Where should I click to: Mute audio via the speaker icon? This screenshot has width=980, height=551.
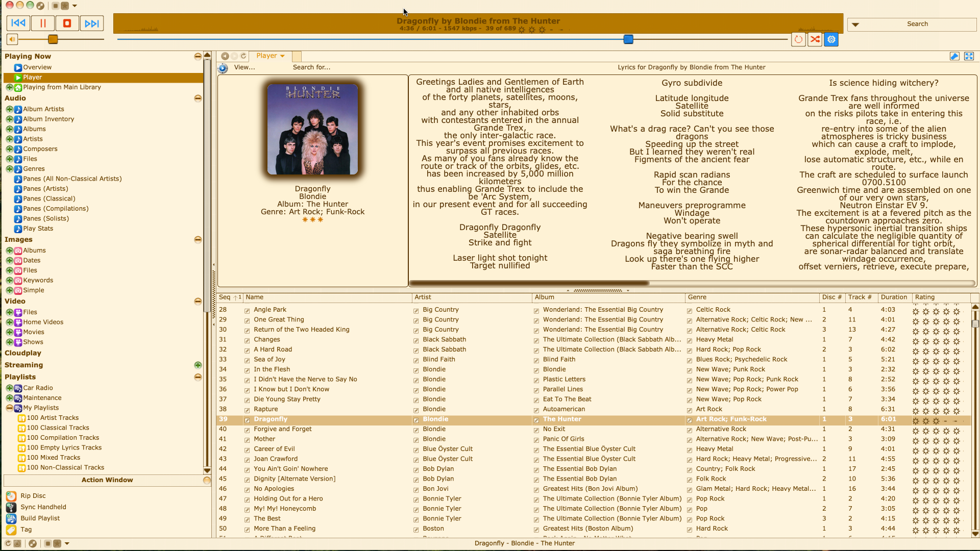12,39
